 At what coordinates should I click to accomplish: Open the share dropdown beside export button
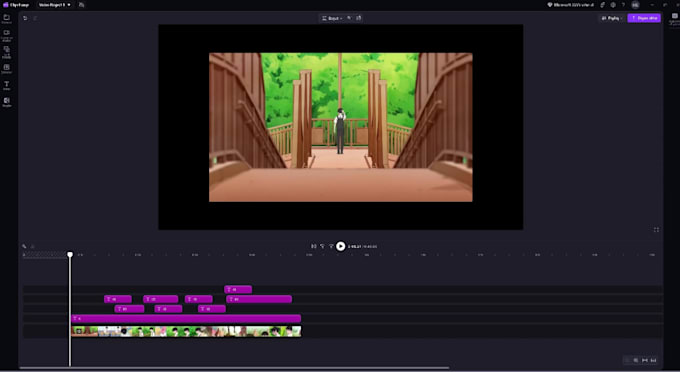[611, 18]
